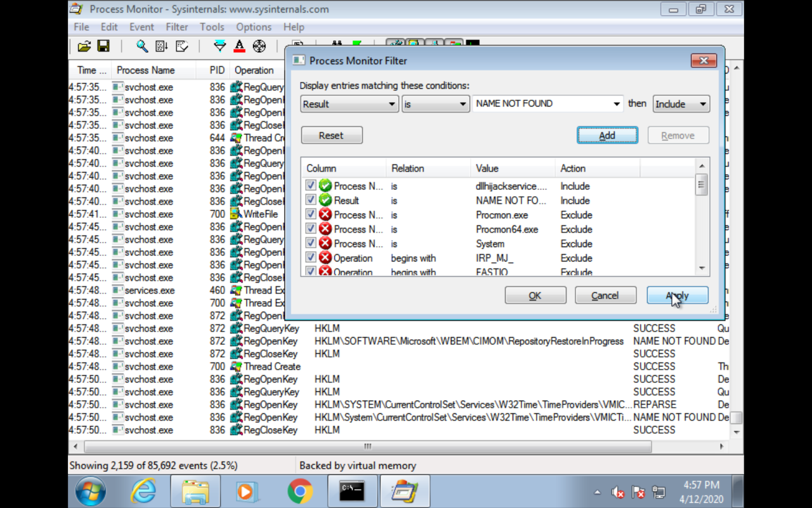Click event list horizontal scroll left arrow
812x508 pixels.
point(76,446)
